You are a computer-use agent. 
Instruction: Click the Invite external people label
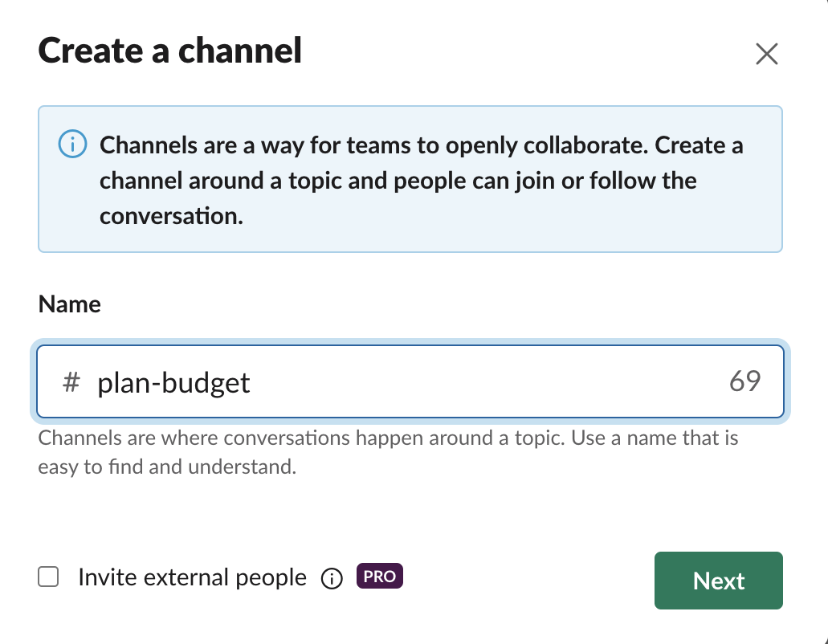click(192, 577)
